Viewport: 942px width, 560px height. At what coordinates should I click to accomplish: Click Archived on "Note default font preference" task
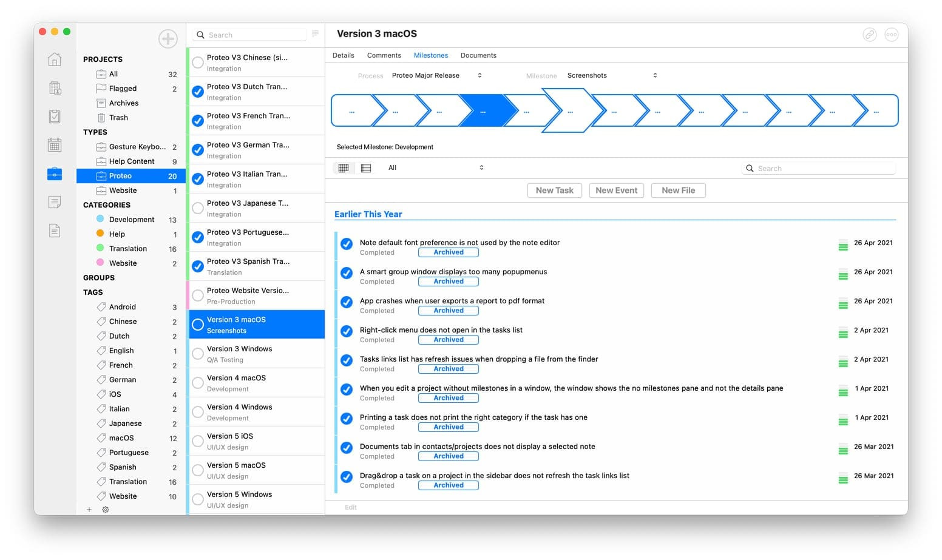[449, 252]
